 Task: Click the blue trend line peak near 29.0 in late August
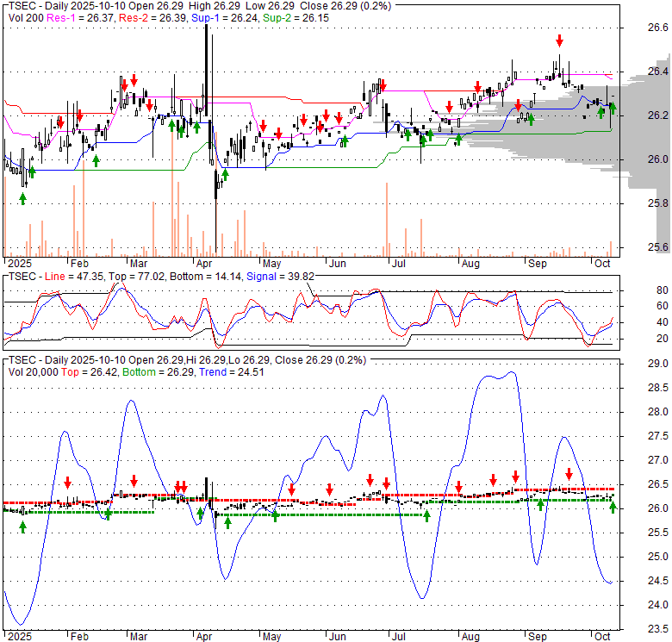click(512, 372)
